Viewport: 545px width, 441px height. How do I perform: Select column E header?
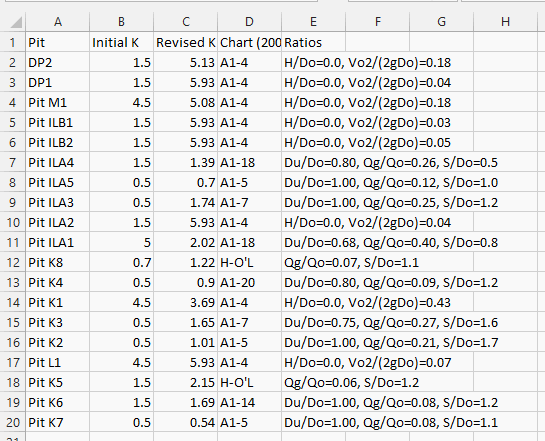coord(314,22)
